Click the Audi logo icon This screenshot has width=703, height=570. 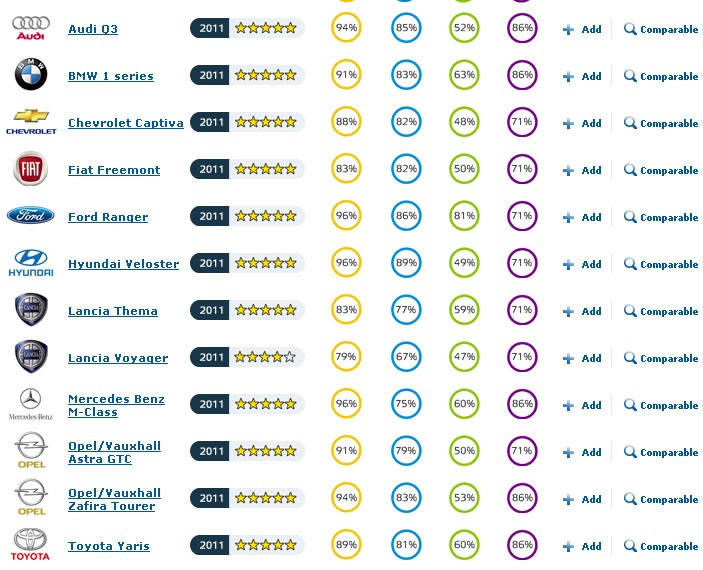tap(30, 28)
